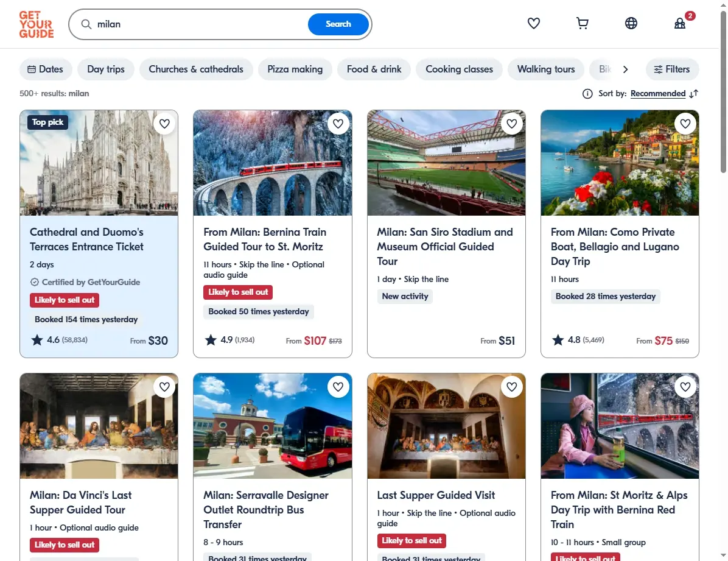Click the 4.8 rating with 5,469 reviews
728x561 pixels.
578,340
